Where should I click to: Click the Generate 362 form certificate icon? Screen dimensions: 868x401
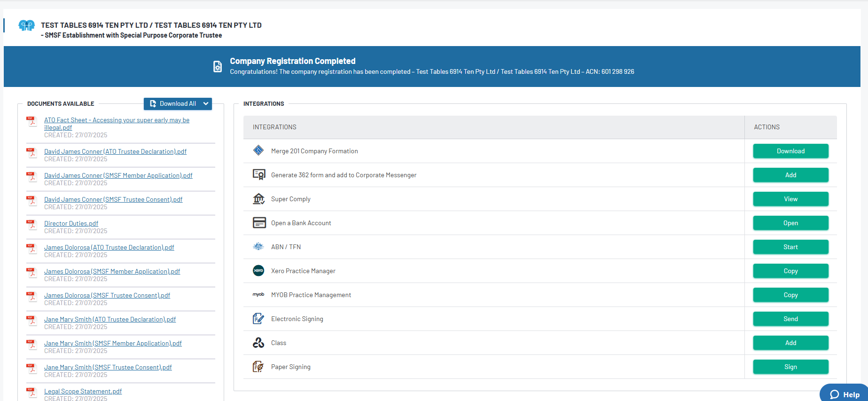[259, 175]
